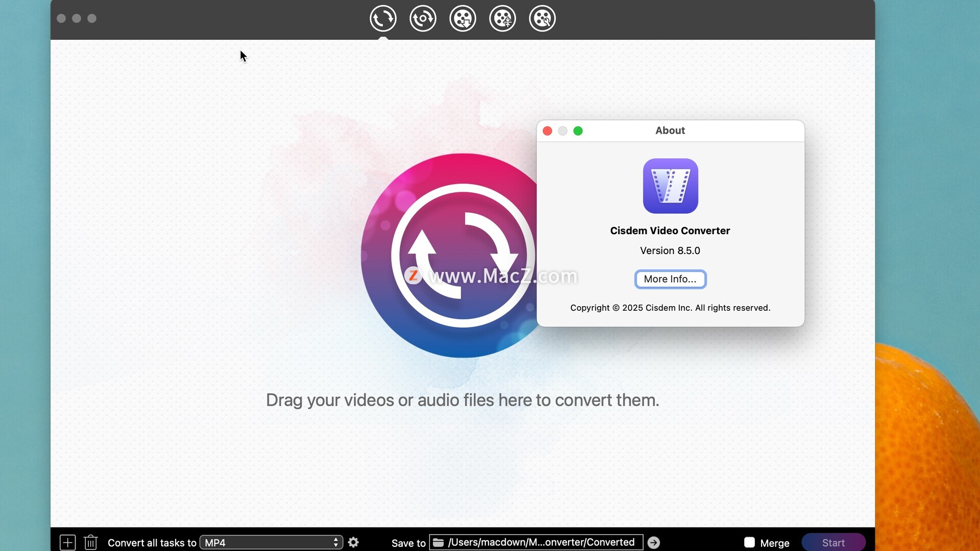Click the trash delete icon
Image resolution: width=980 pixels, height=551 pixels.
(x=90, y=542)
